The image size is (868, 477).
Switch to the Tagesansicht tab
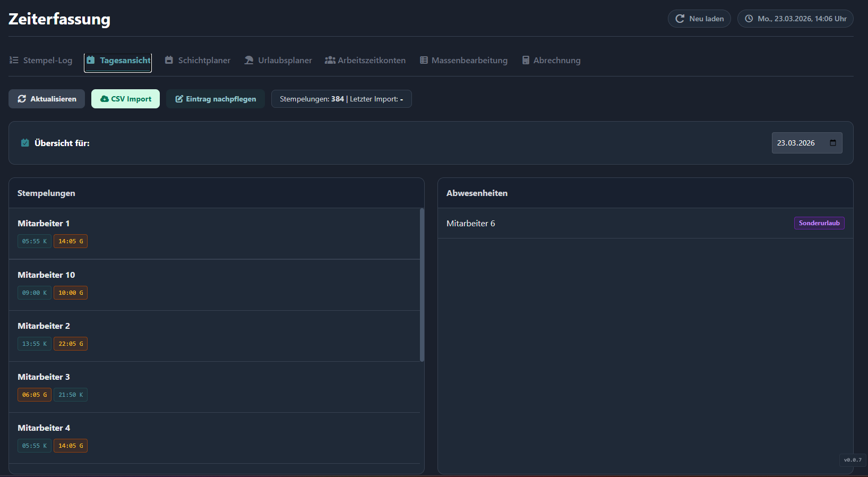pos(118,61)
